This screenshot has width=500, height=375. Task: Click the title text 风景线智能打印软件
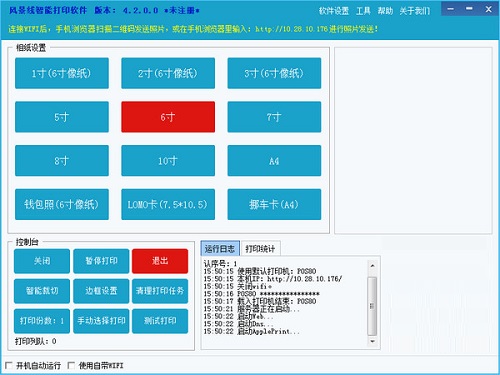point(48,10)
